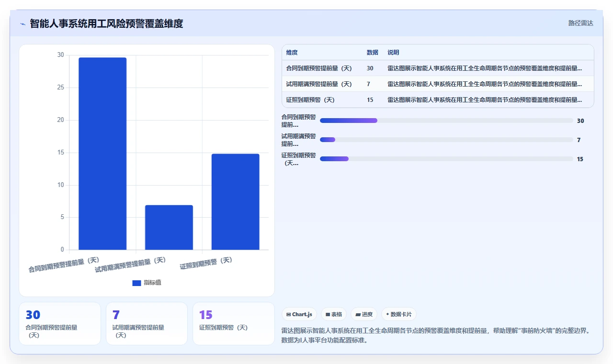Select the 合同到期预警提前量 table row
The height and width of the screenshot is (364, 613).
pos(438,68)
